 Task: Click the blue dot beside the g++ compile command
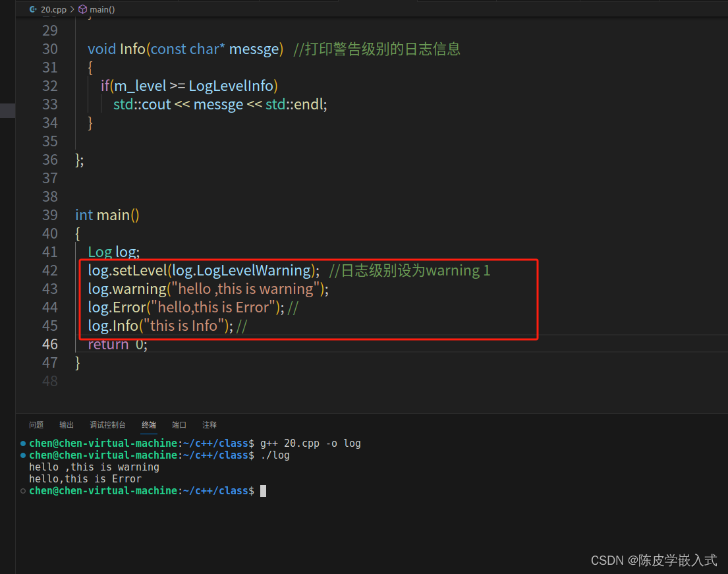click(22, 443)
